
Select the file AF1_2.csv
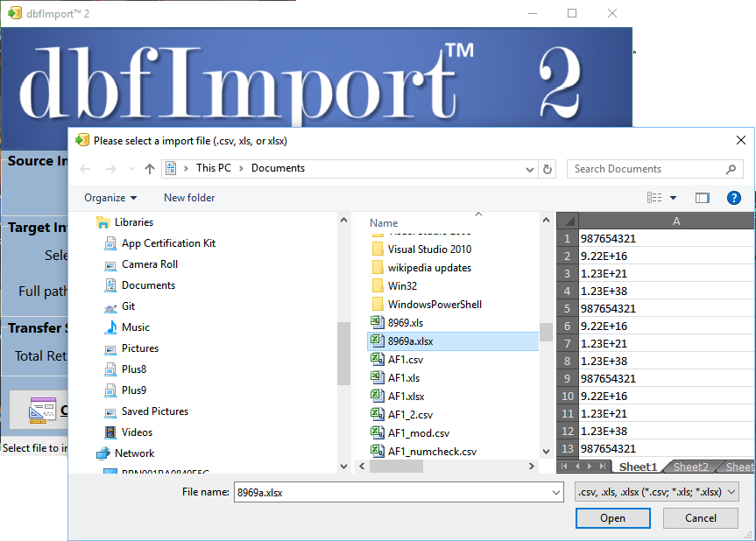[410, 415]
